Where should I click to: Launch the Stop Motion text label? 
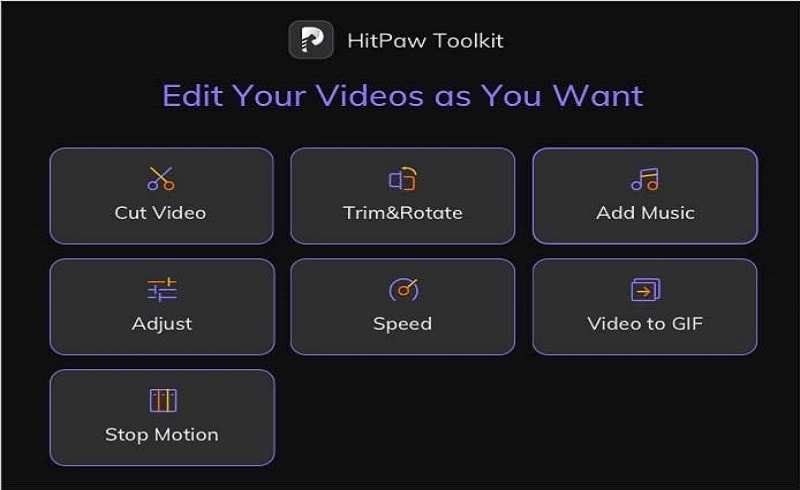pos(162,435)
